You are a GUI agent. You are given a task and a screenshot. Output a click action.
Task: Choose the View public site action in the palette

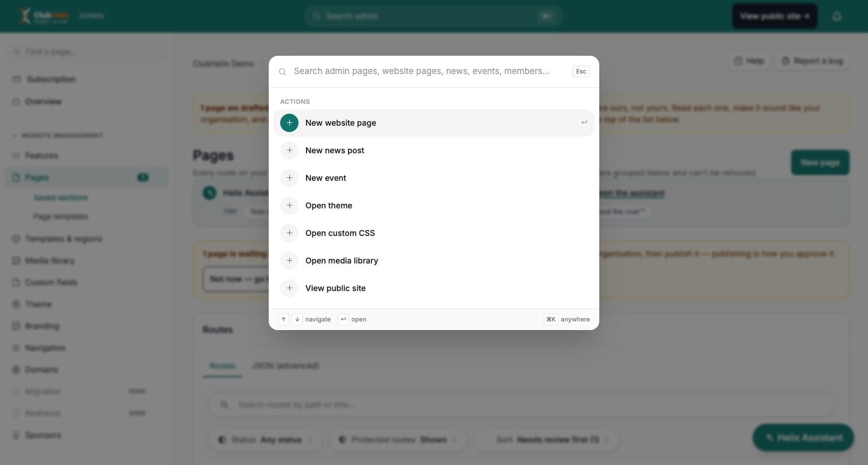434,288
